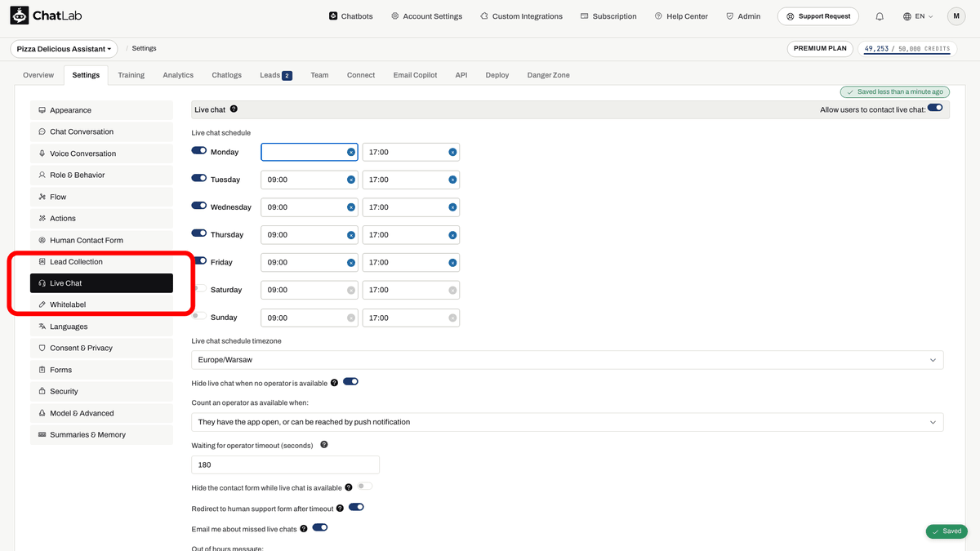Open Subscription in top navigation
Viewport: 980px width, 551px height.
pyautogui.click(x=608, y=16)
